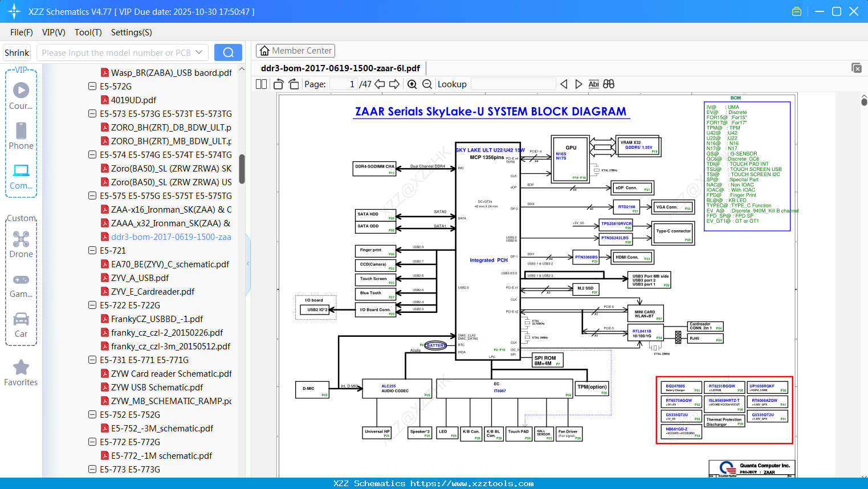Open E5-772_-1M schematic.pdf
Screen dimensions: 868x489
coord(161,456)
